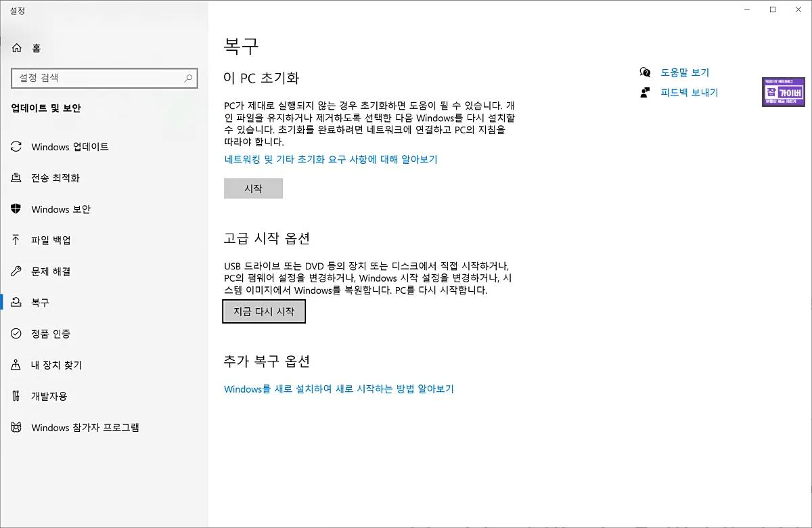Maximize the 설정 window
This screenshot has height=528, width=812.
[x=773, y=9]
